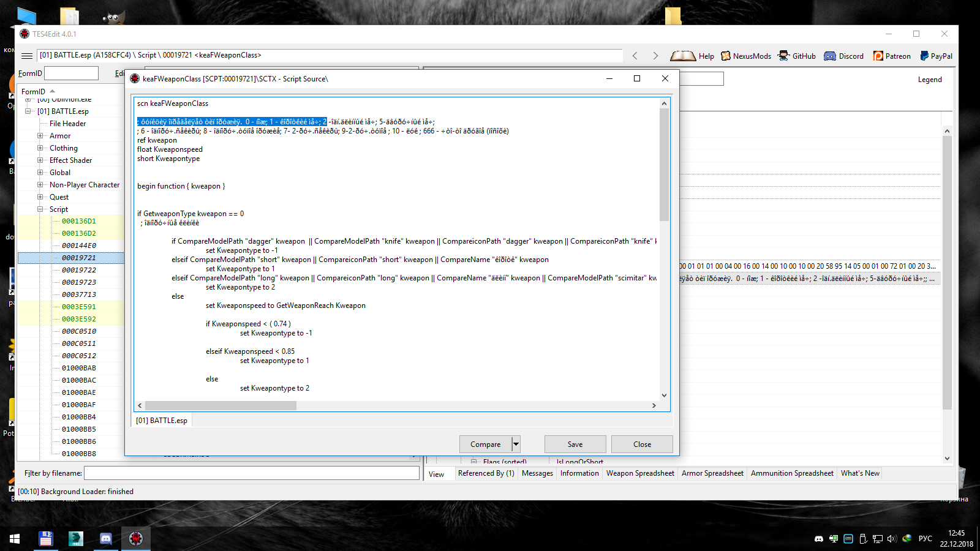The width and height of the screenshot is (980, 551).
Task: Click the floppy disk app in taskbar
Action: (46, 539)
